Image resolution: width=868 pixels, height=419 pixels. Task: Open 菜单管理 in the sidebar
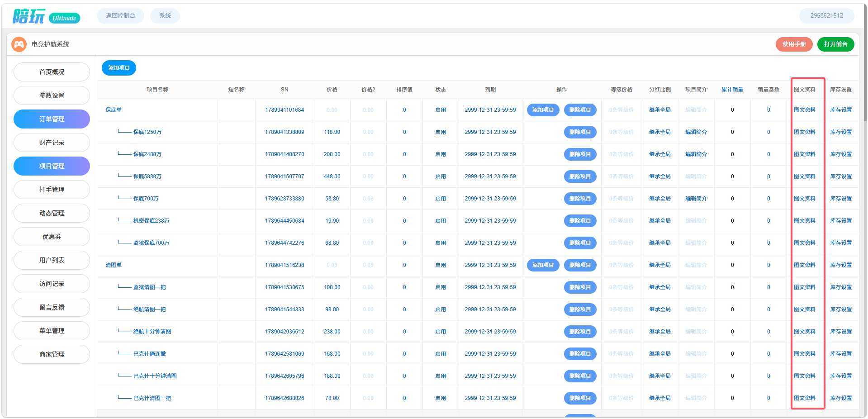point(52,331)
